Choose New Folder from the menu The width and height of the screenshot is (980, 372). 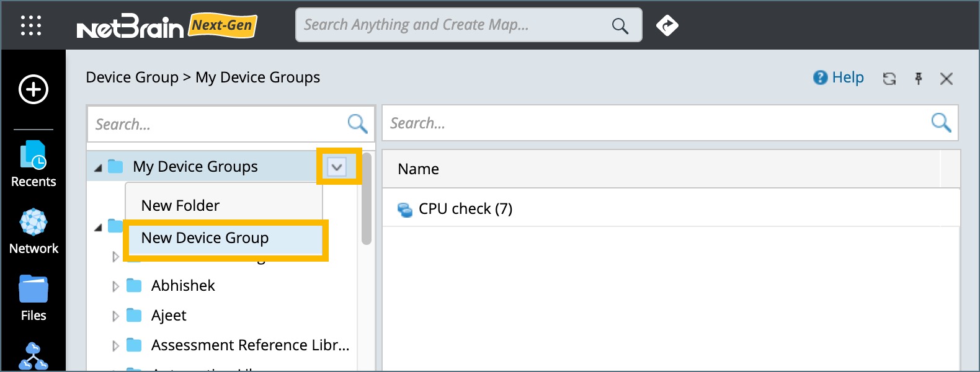(x=180, y=206)
